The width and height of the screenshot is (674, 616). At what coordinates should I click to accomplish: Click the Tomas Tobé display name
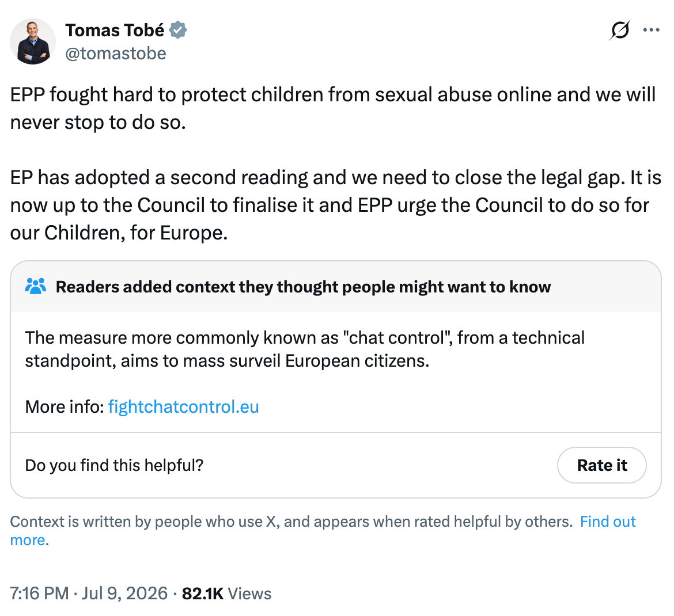coord(115,31)
